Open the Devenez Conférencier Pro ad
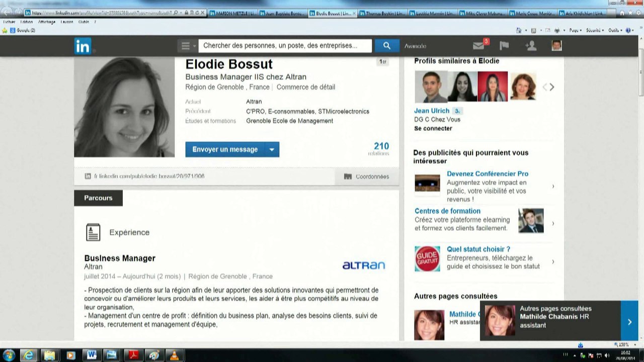644x362 pixels. pos(488,174)
